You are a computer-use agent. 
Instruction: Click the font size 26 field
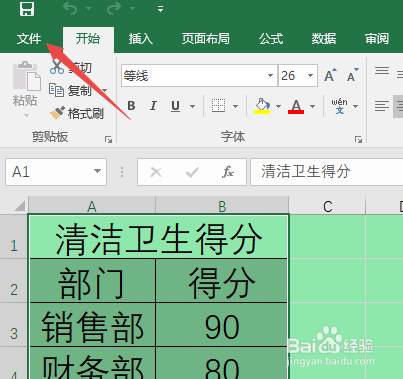click(x=292, y=76)
